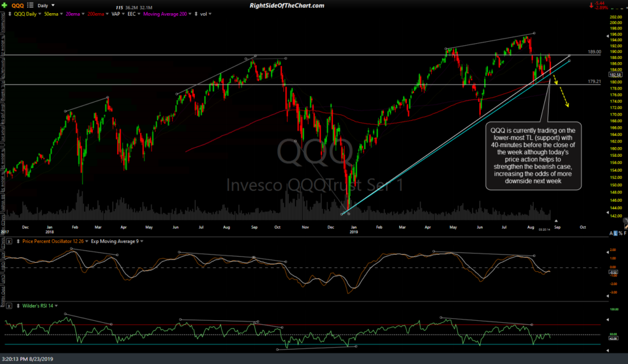
Task: Click the up-arrow marker on time axis
Action: tap(556, 221)
